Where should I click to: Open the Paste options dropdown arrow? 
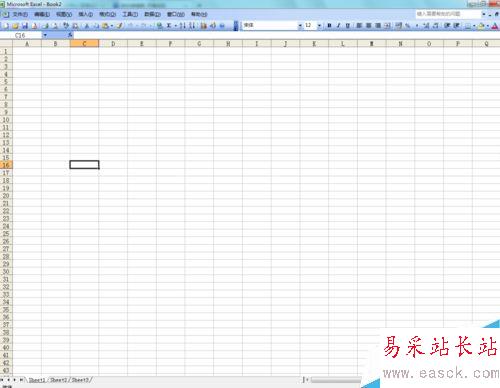112,26
